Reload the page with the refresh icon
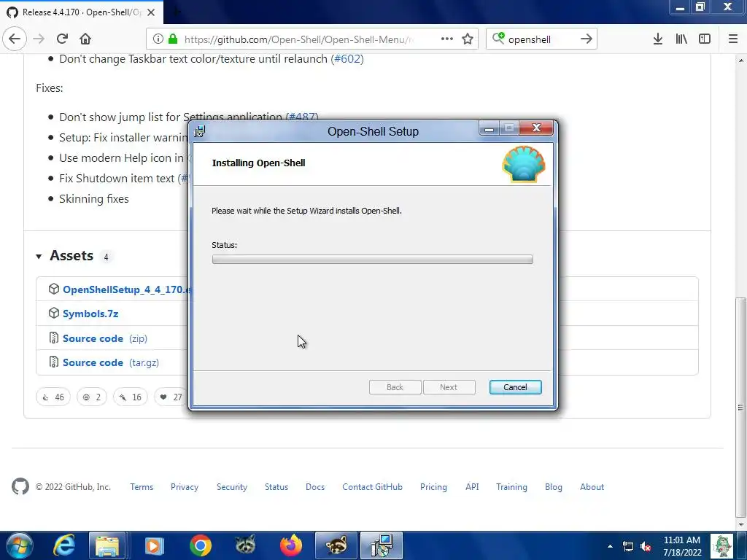 tap(62, 39)
